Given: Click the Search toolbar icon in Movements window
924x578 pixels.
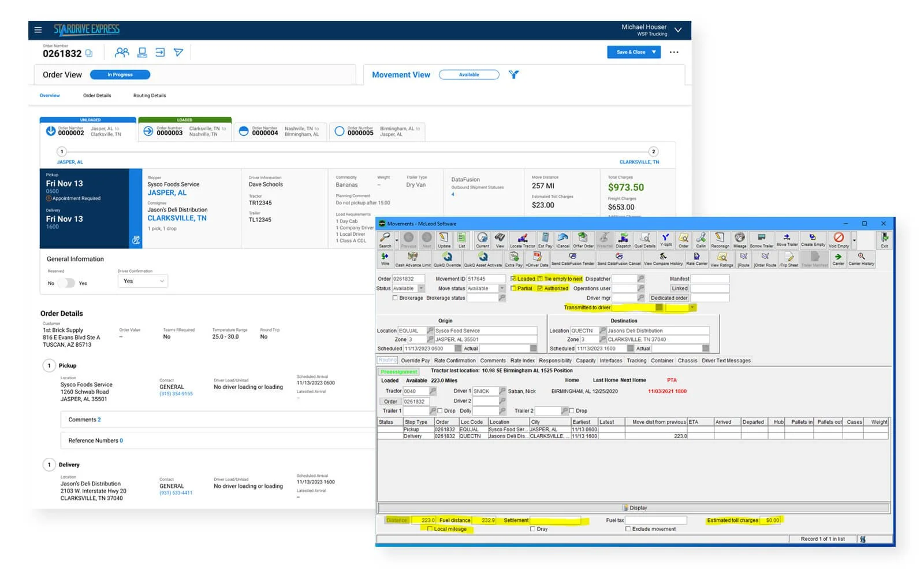Looking at the screenshot, I should tap(385, 240).
